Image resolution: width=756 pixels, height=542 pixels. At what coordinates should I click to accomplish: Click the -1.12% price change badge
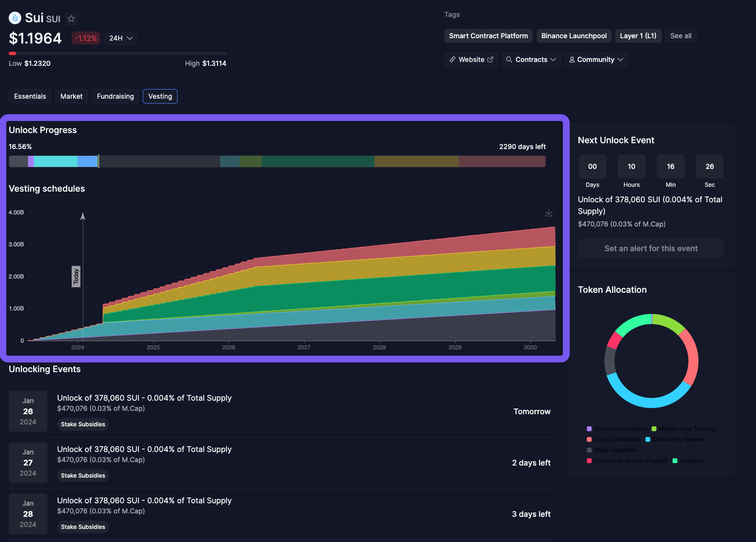click(86, 38)
